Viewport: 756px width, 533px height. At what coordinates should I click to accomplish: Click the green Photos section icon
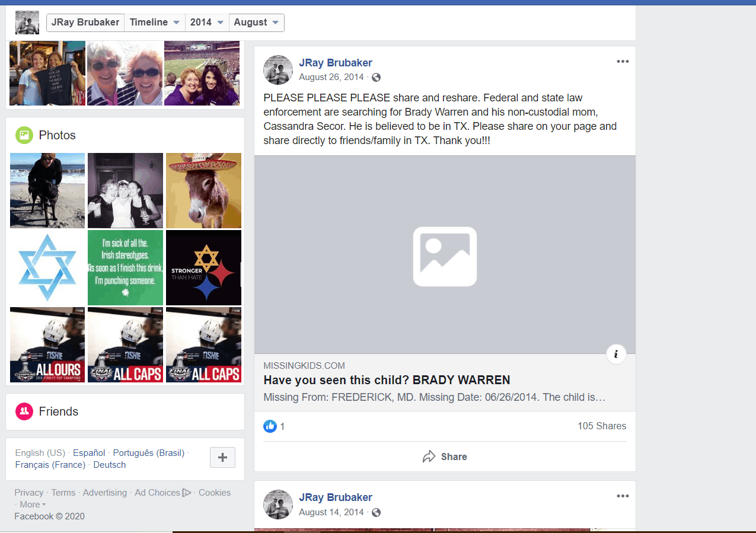click(24, 135)
